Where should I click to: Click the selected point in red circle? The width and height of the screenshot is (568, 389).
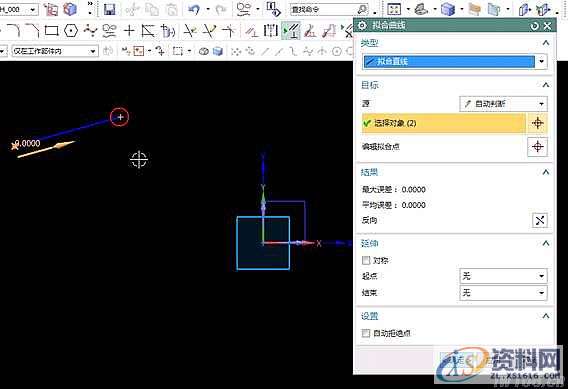point(120,117)
